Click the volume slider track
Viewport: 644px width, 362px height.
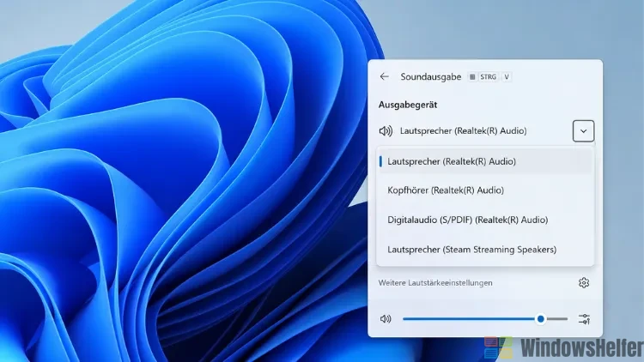tap(485, 319)
